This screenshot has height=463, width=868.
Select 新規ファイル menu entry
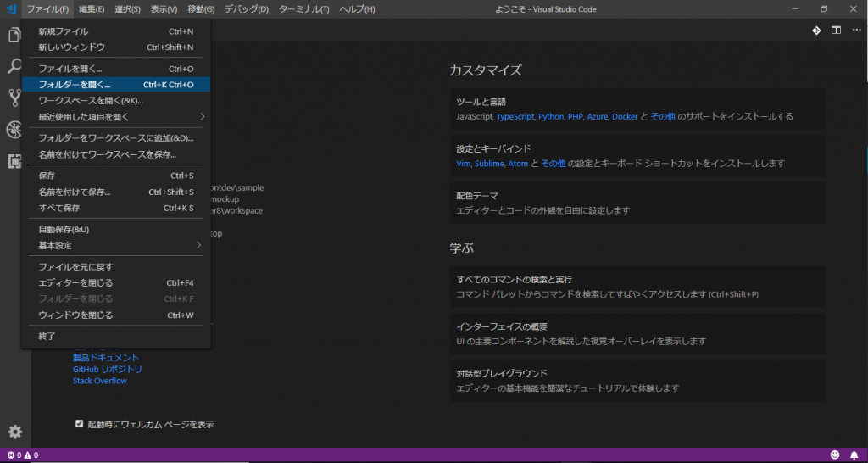pyautogui.click(x=116, y=31)
